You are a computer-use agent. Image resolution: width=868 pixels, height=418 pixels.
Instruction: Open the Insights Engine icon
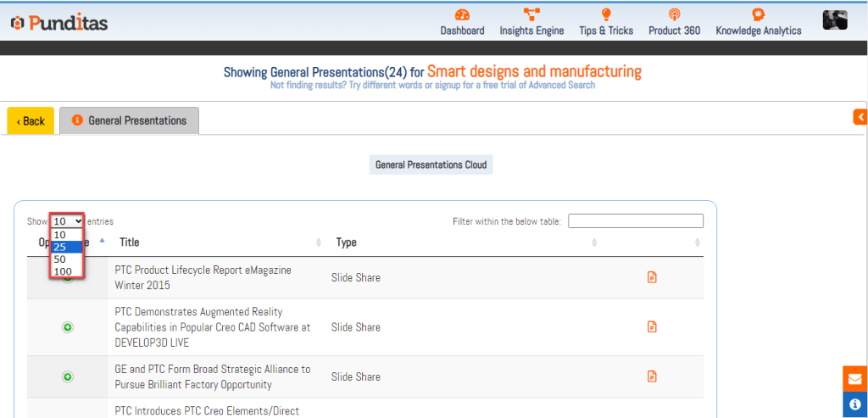531,14
